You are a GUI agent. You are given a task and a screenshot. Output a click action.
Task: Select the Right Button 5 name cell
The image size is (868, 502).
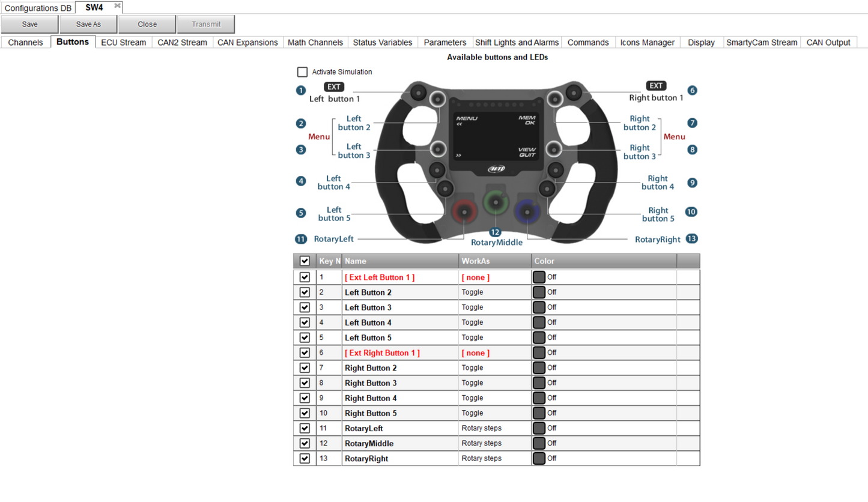(399, 414)
